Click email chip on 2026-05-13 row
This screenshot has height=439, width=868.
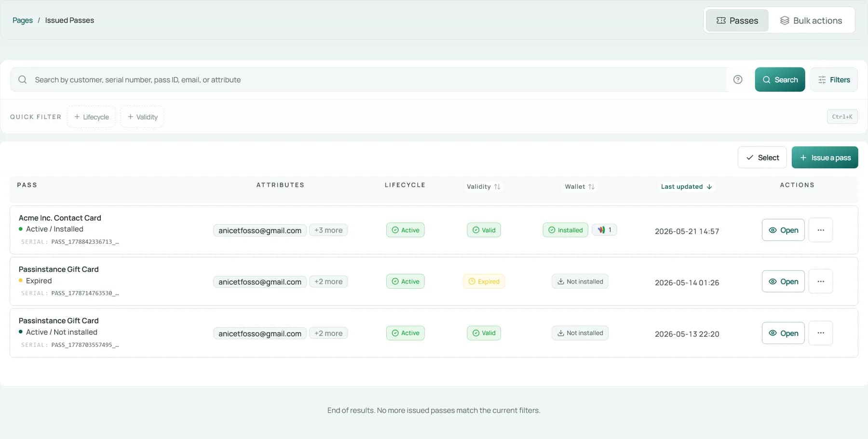click(x=260, y=333)
